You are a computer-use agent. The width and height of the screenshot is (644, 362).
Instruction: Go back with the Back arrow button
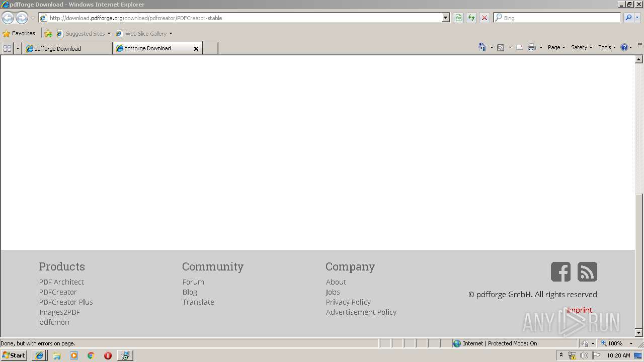[8, 18]
